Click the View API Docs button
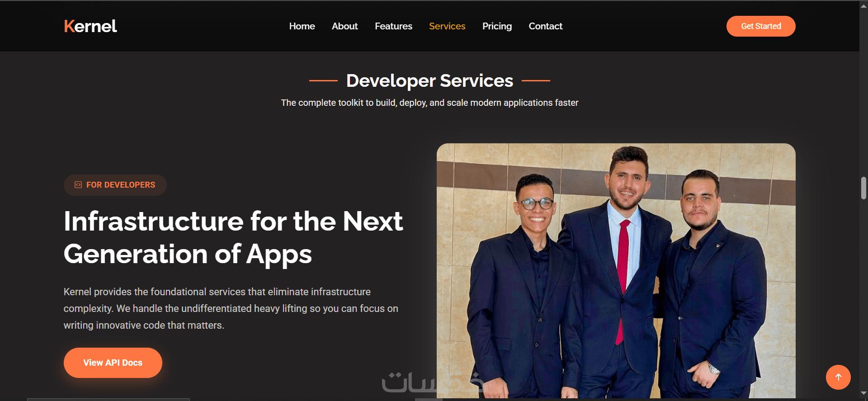Screen dimensions: 868x401 point(113,363)
